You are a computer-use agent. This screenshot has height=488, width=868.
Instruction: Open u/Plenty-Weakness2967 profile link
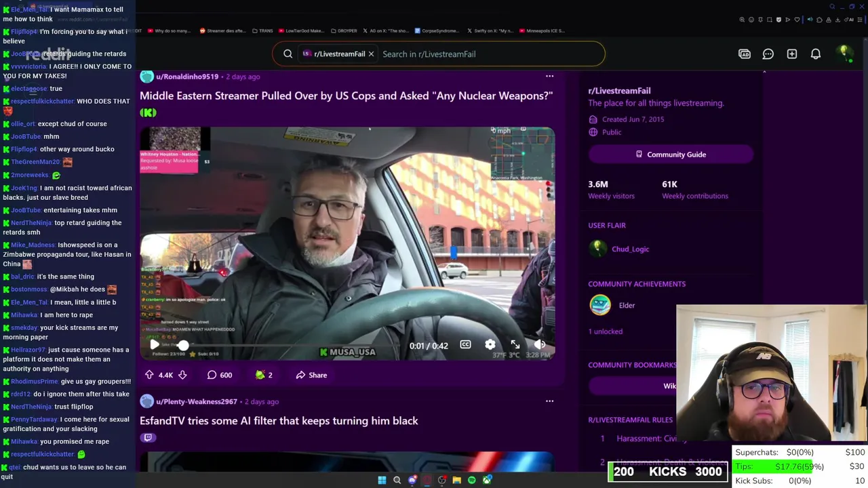(197, 401)
